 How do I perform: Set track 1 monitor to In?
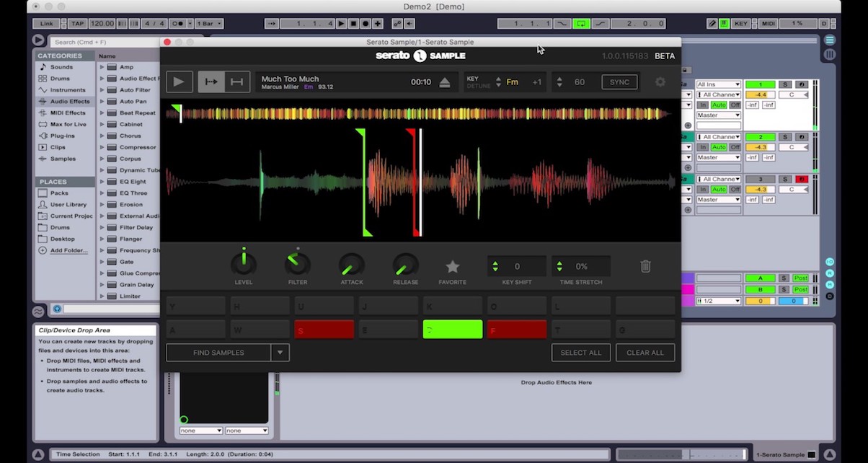pos(702,105)
